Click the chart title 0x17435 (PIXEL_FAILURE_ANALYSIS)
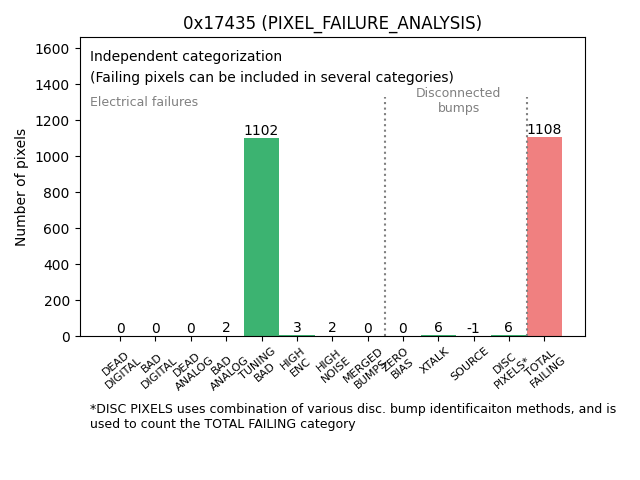 pos(332,23)
